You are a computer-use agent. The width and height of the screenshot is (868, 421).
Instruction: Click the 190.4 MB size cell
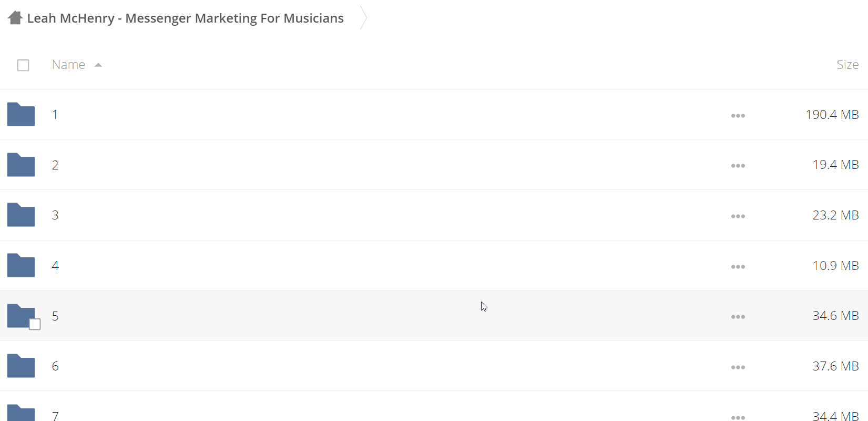[x=832, y=115]
